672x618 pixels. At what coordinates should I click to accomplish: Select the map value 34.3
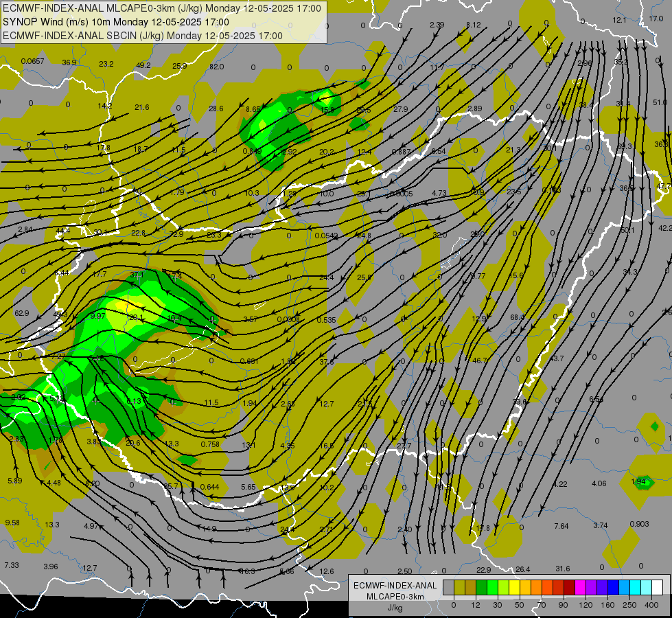click(x=630, y=272)
